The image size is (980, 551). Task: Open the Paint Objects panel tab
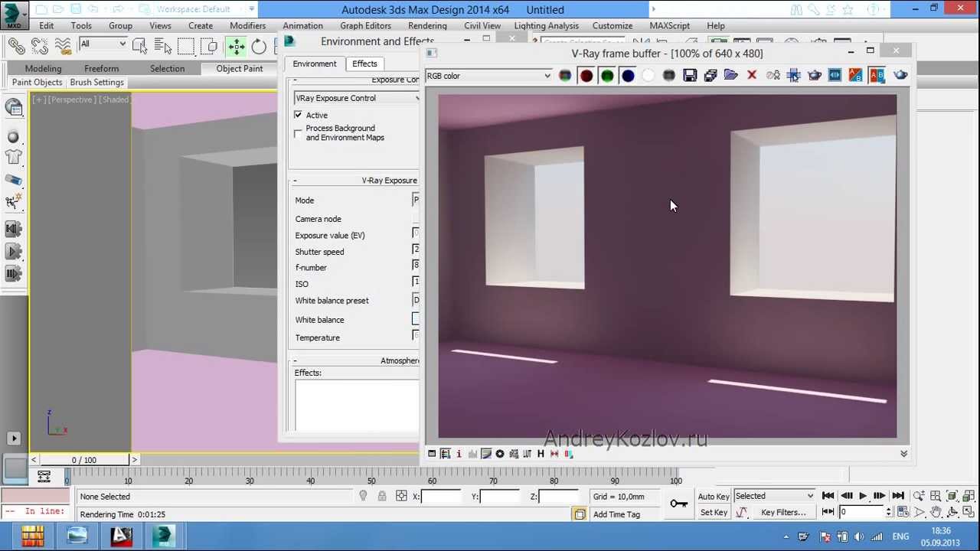[37, 82]
